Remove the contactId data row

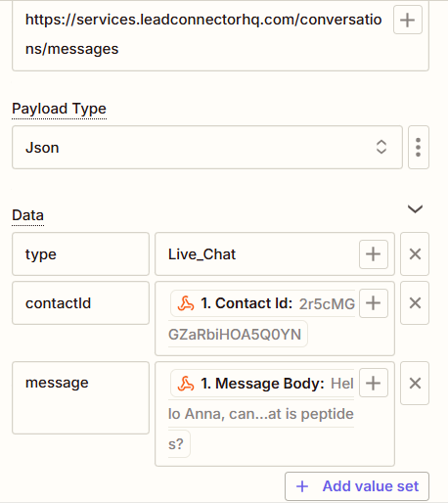coord(415,303)
